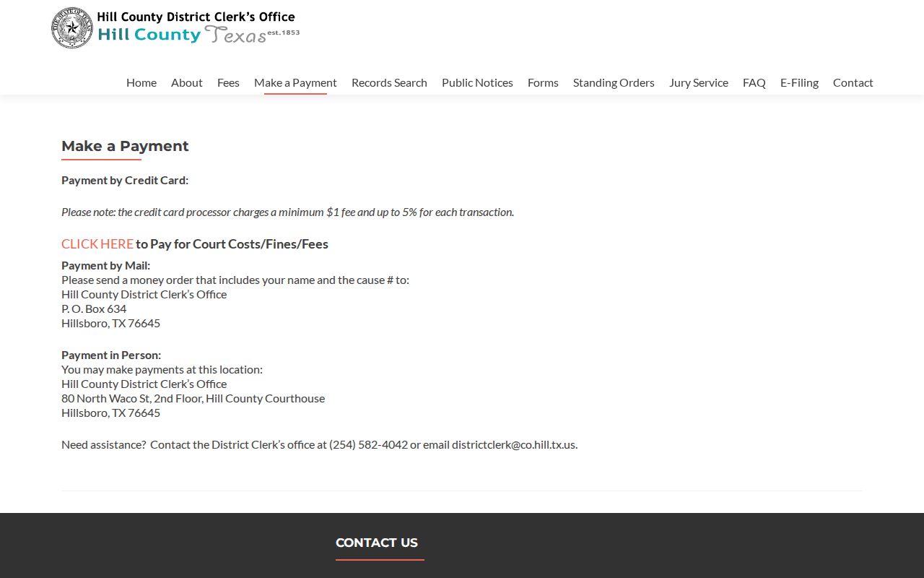This screenshot has width=924, height=578.
Task: Click the Hill County seal logo
Action: pos(72,28)
